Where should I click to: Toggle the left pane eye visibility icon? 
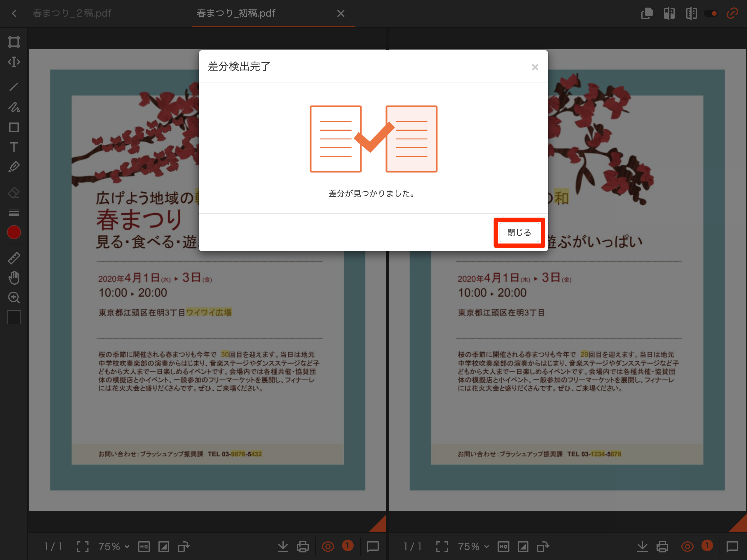click(328, 546)
